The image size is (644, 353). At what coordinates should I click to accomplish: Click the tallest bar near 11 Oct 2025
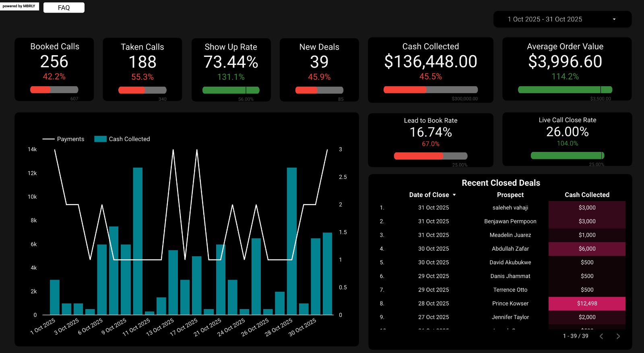point(138,241)
